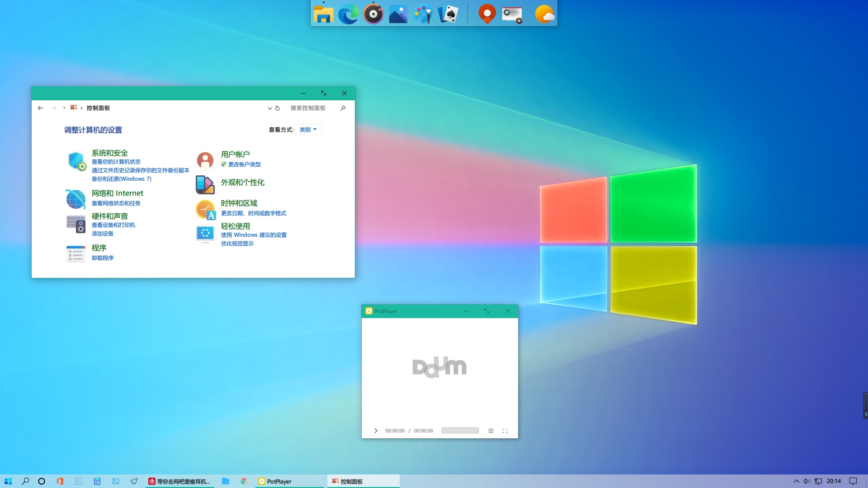
Task: Toggle the PotPlayer playlist panel icon
Action: pos(491,431)
